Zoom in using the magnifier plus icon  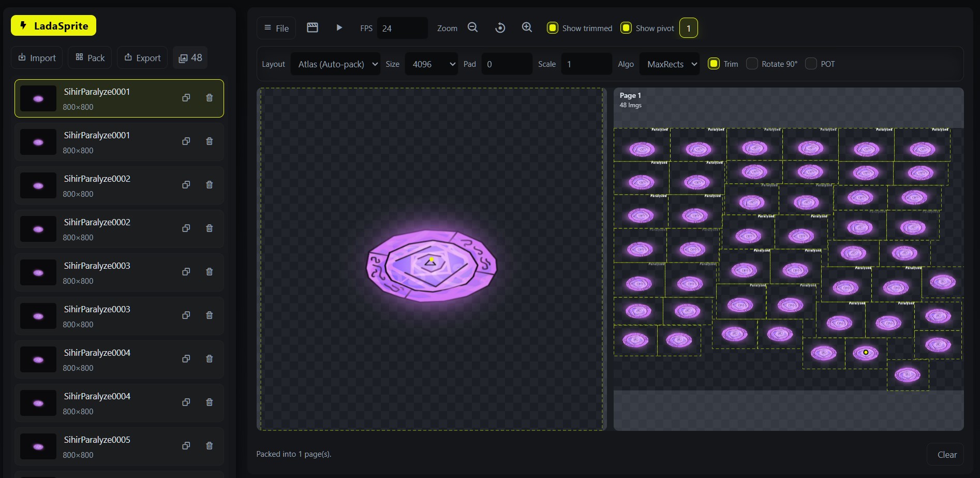pos(527,27)
